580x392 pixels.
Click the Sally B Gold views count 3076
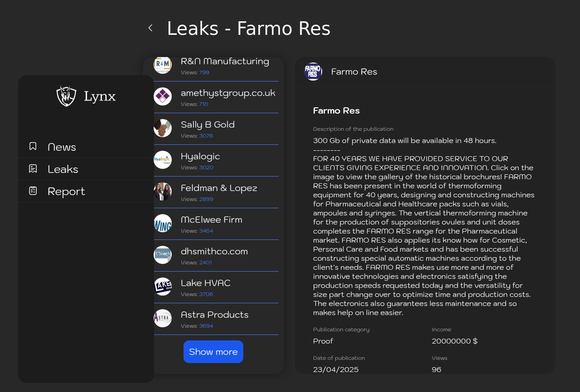(206, 136)
